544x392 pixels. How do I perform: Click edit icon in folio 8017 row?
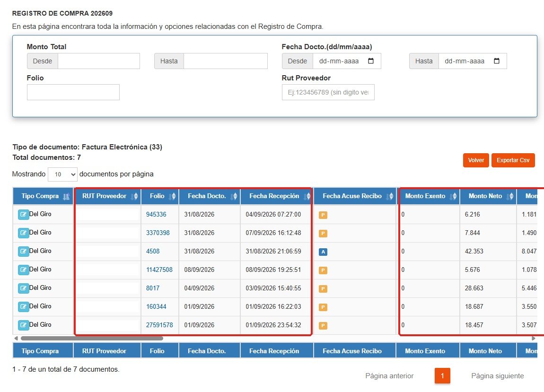pos(23,288)
